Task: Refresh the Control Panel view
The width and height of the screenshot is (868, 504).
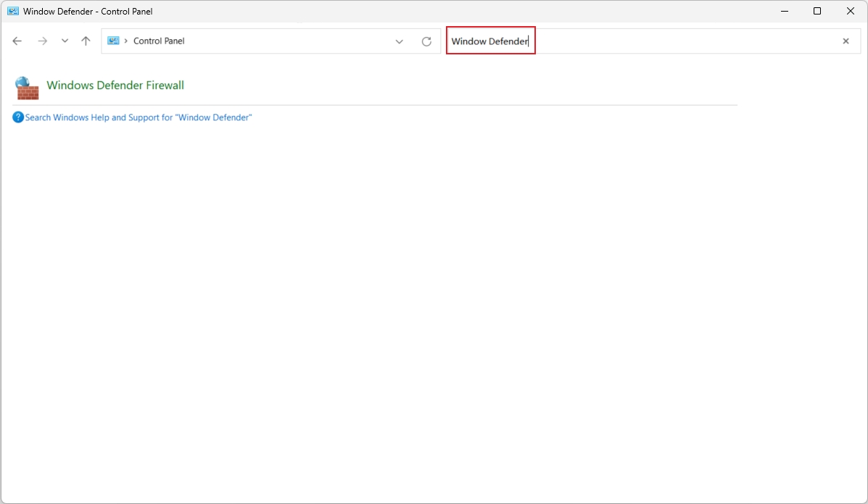Action: coord(426,41)
